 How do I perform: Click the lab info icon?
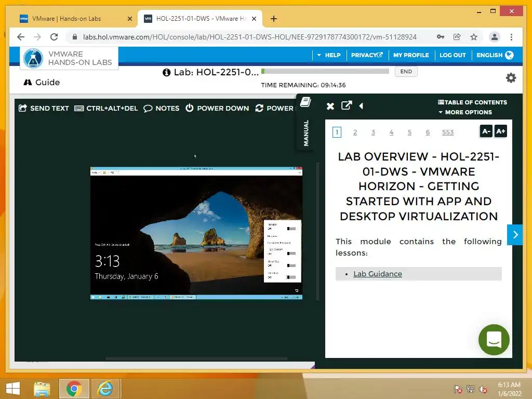click(166, 72)
